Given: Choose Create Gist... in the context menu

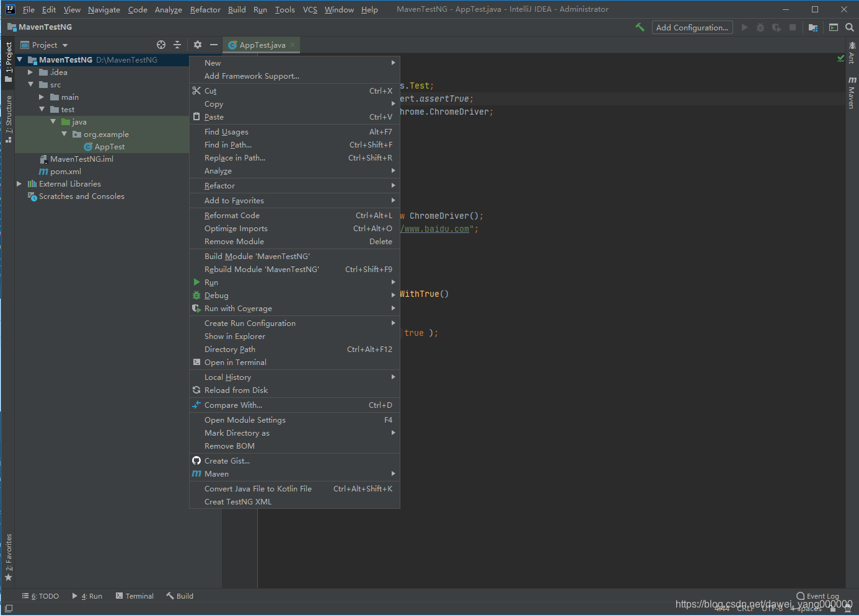Looking at the screenshot, I should coord(294,460).
